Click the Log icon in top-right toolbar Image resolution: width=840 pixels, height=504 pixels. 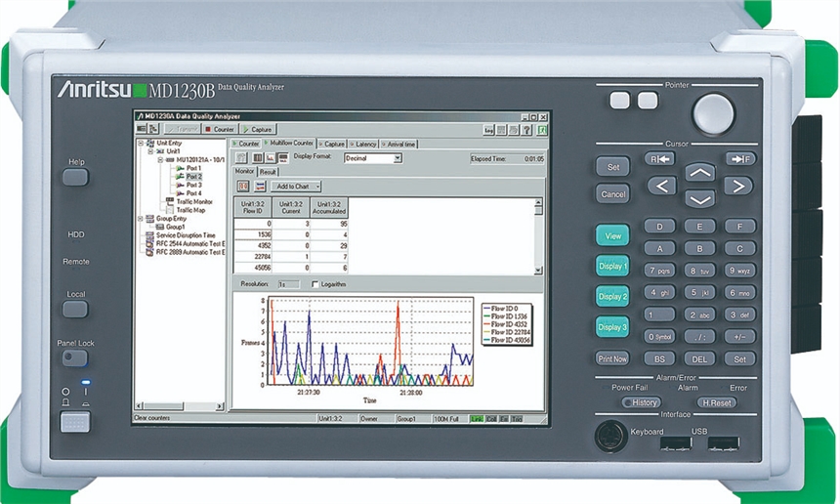click(x=488, y=129)
